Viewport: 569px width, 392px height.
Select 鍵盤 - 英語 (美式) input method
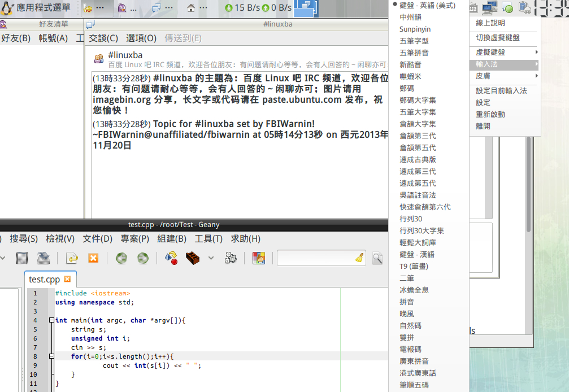[x=428, y=5]
